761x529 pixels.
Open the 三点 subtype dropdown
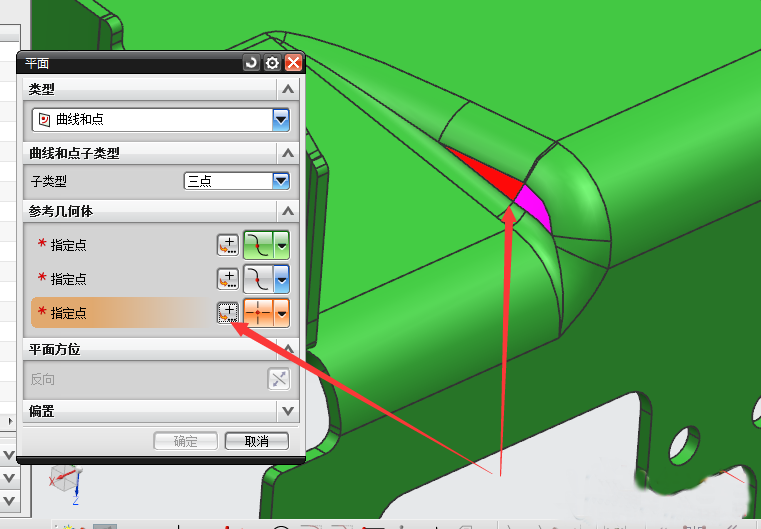coord(281,181)
